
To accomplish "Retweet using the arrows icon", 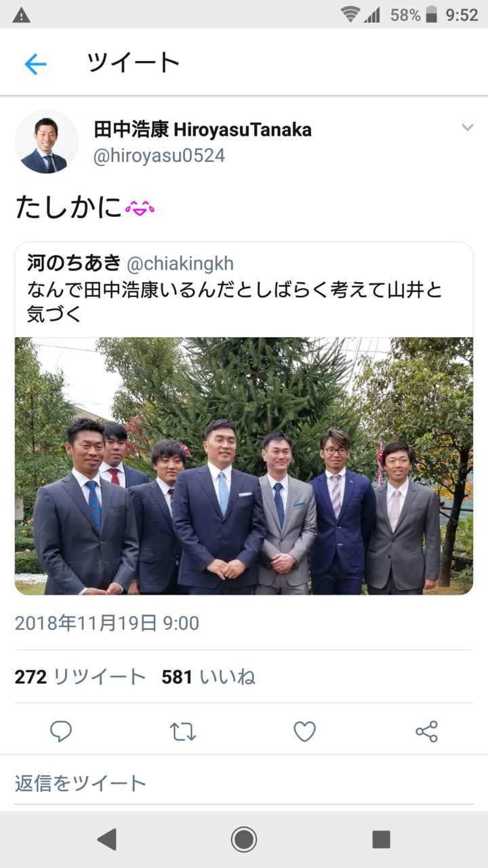I will pos(182,731).
